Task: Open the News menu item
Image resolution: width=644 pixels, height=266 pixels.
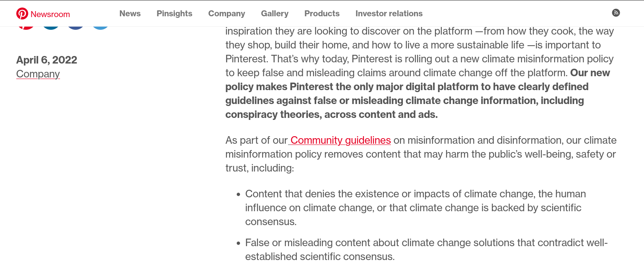Action: coord(130,13)
